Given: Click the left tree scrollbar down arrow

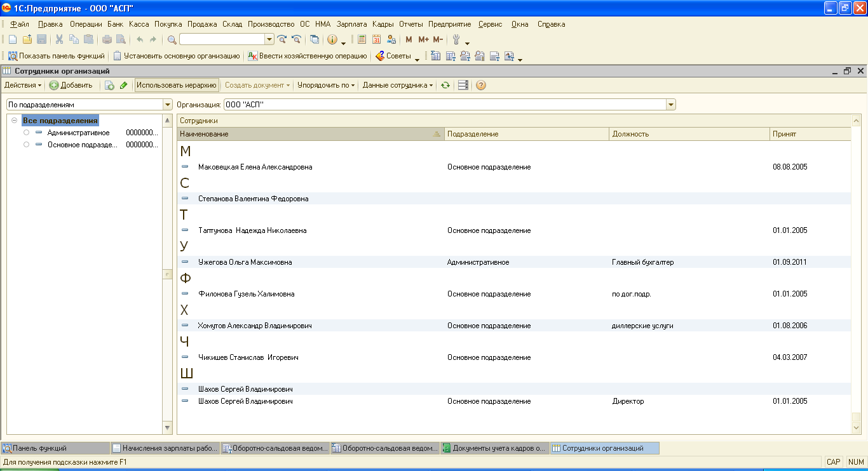Looking at the screenshot, I should tap(168, 428).
